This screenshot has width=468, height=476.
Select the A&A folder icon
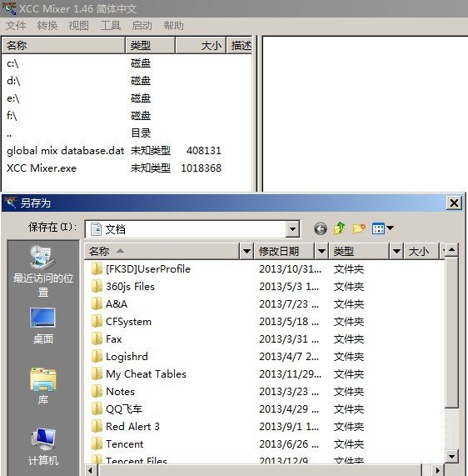coord(97,304)
